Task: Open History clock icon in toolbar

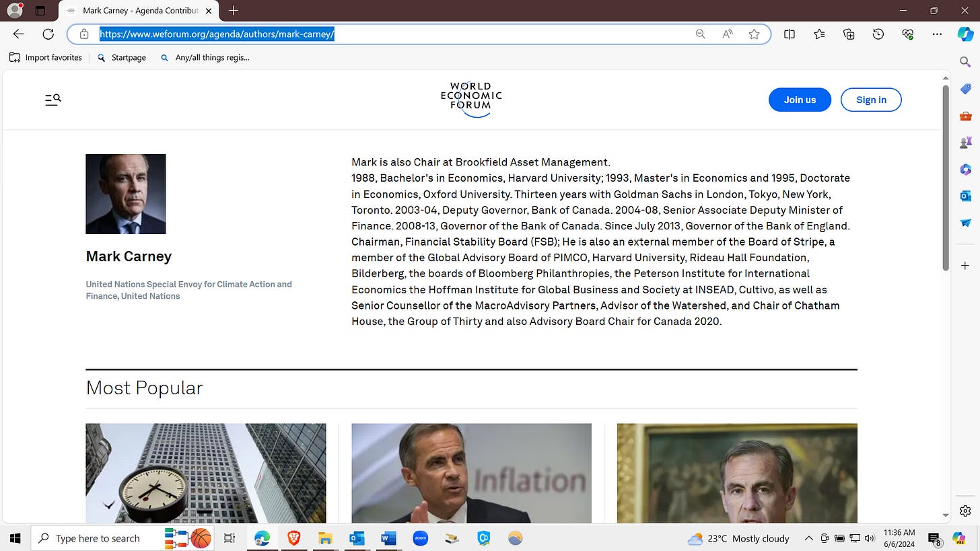Action: tap(878, 34)
